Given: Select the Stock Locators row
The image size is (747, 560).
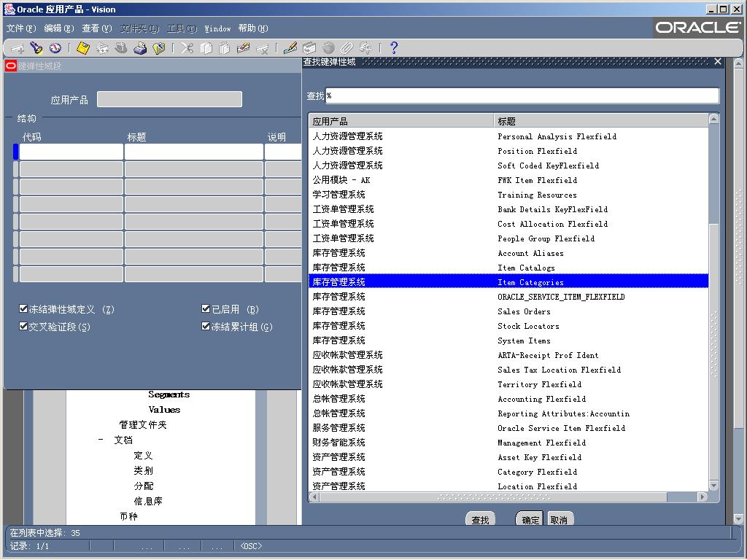Looking at the screenshot, I should (508, 326).
